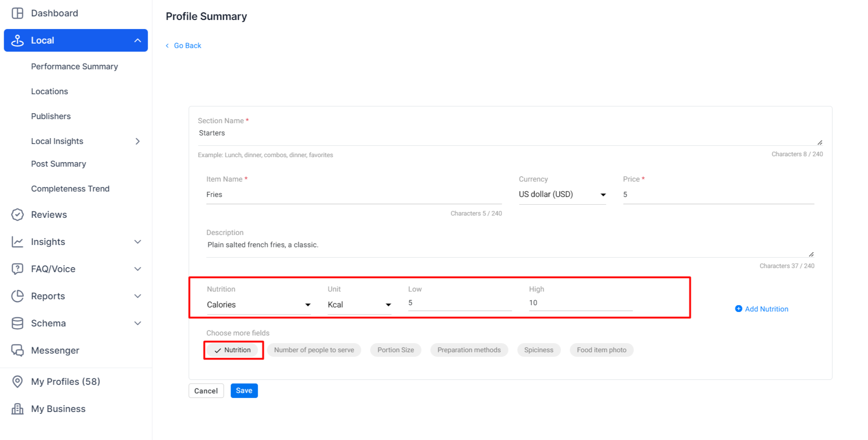Expand the Schema menu chevron
Image resolution: width=868 pixels, height=440 pixels.
click(x=138, y=323)
